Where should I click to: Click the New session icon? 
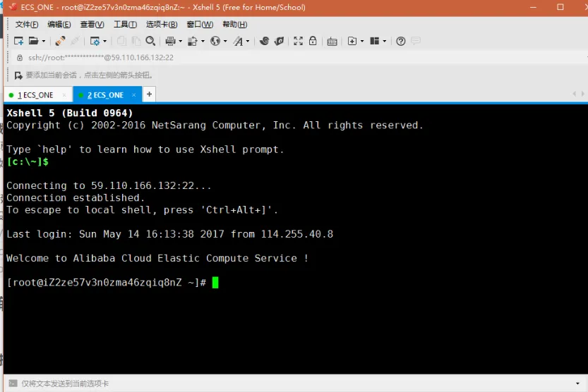[x=18, y=41]
